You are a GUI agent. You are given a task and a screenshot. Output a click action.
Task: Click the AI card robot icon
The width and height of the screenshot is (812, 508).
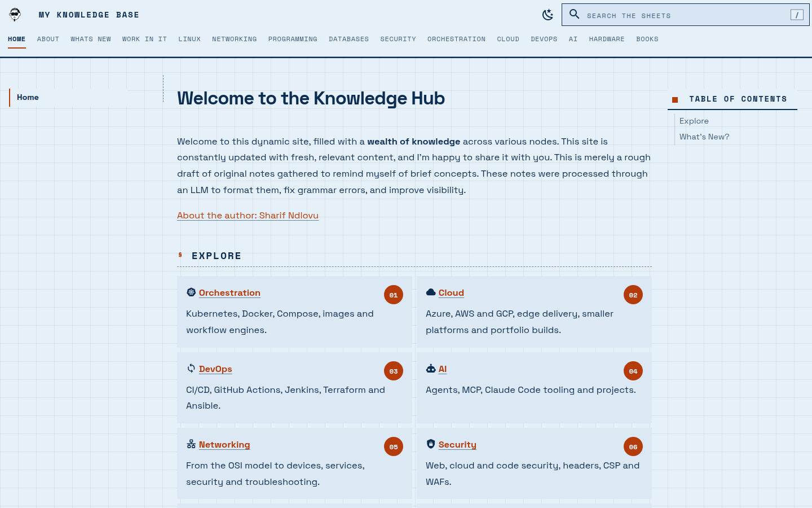[x=431, y=369]
